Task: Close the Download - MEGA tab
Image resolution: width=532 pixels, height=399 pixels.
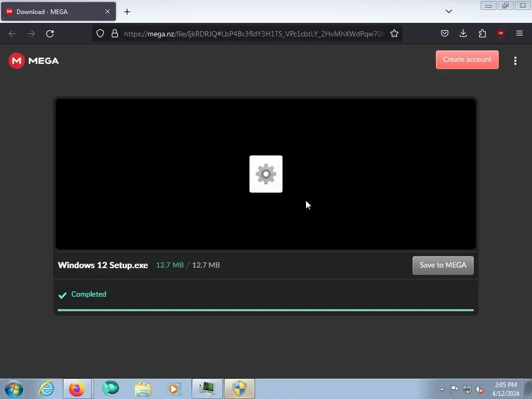Action: tap(107, 11)
